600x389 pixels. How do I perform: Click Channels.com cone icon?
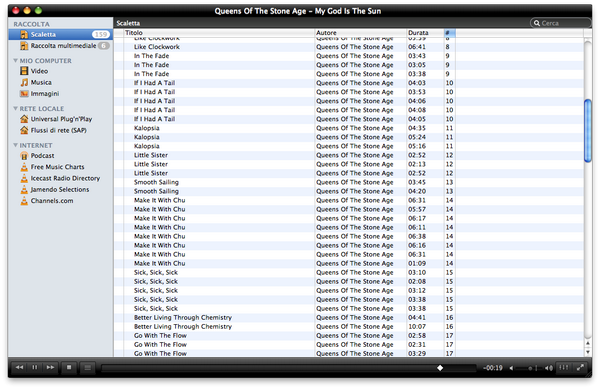coord(24,201)
